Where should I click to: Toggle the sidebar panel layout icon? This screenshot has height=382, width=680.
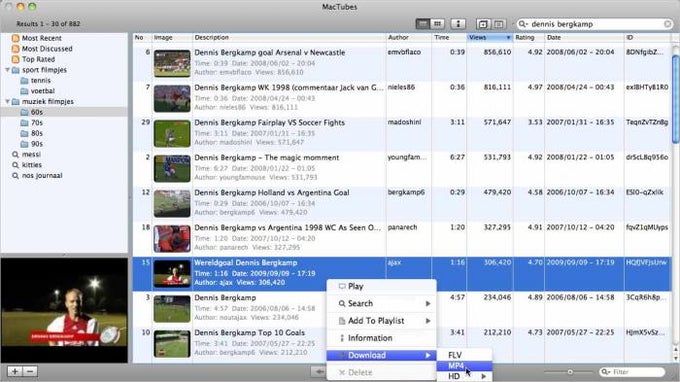[498, 24]
